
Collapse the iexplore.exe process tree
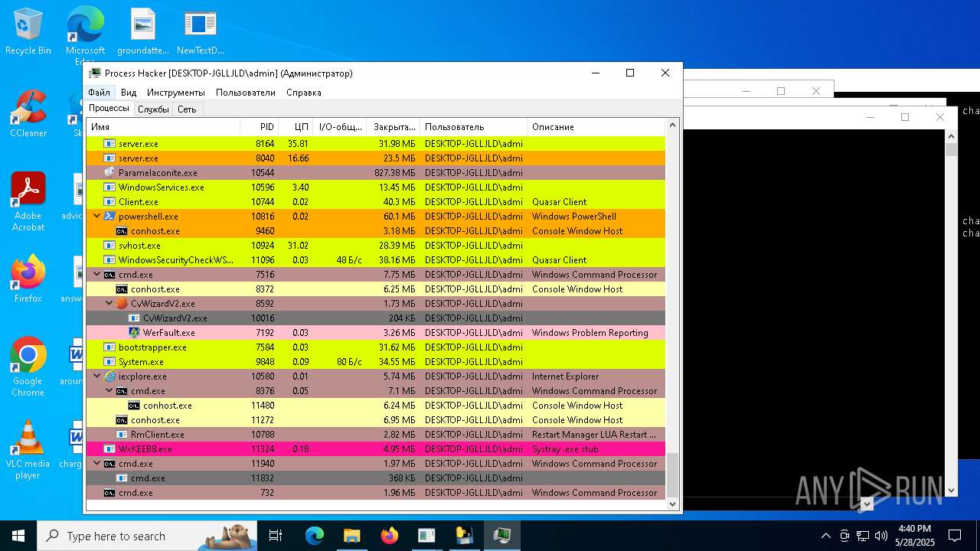(x=96, y=377)
